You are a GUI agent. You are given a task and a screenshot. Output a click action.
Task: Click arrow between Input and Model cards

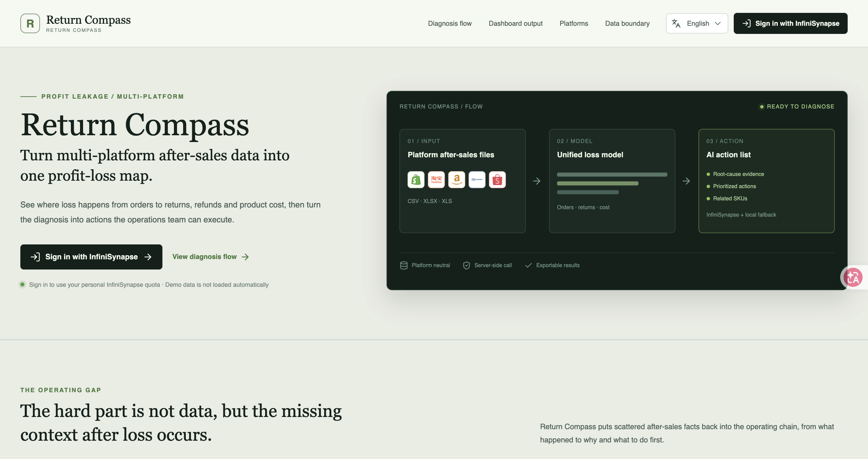point(537,181)
